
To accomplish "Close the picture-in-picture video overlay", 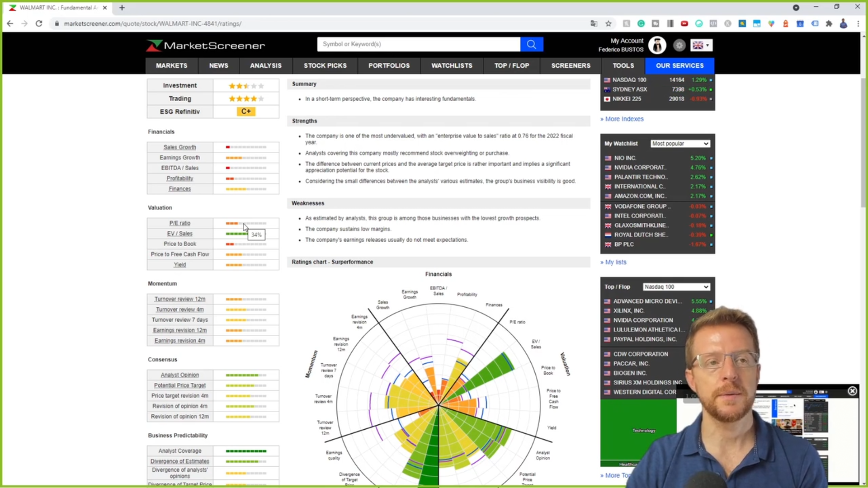I will pos(852,391).
